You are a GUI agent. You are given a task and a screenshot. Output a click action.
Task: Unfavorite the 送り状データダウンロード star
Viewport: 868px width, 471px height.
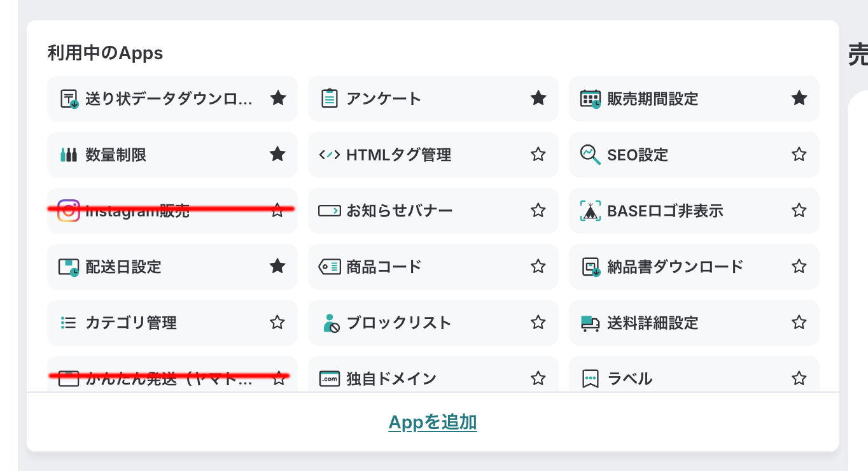(277, 98)
